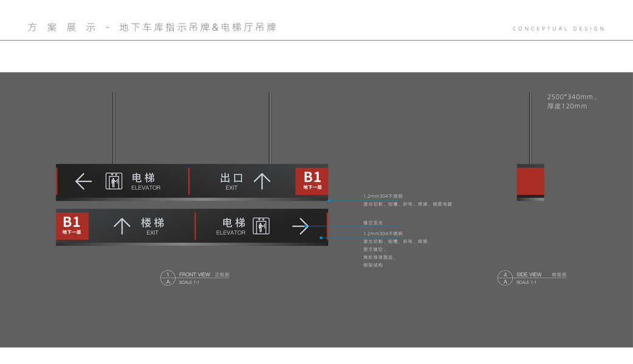This screenshot has height=364, width=633.
Task: Click the circled 4/A side view marker
Action: coord(505,278)
